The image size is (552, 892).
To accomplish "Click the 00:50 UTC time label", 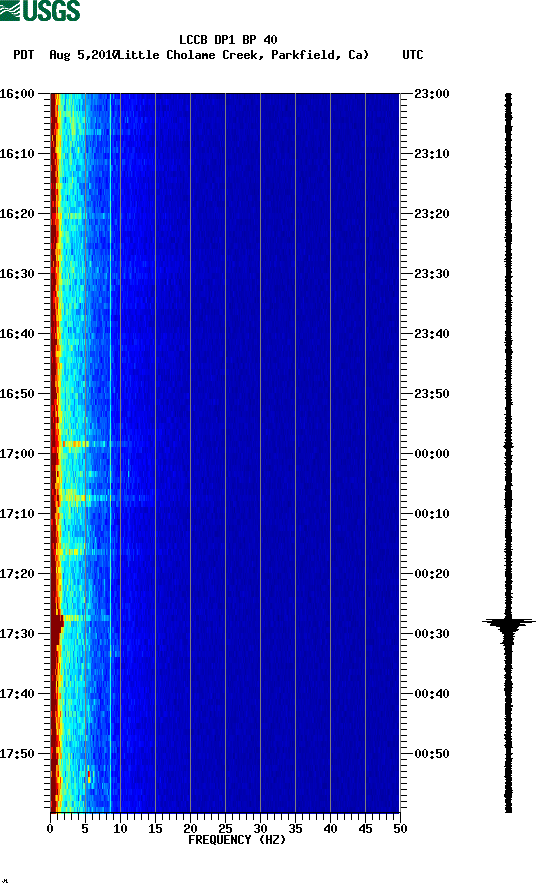I will pyautogui.click(x=432, y=754).
